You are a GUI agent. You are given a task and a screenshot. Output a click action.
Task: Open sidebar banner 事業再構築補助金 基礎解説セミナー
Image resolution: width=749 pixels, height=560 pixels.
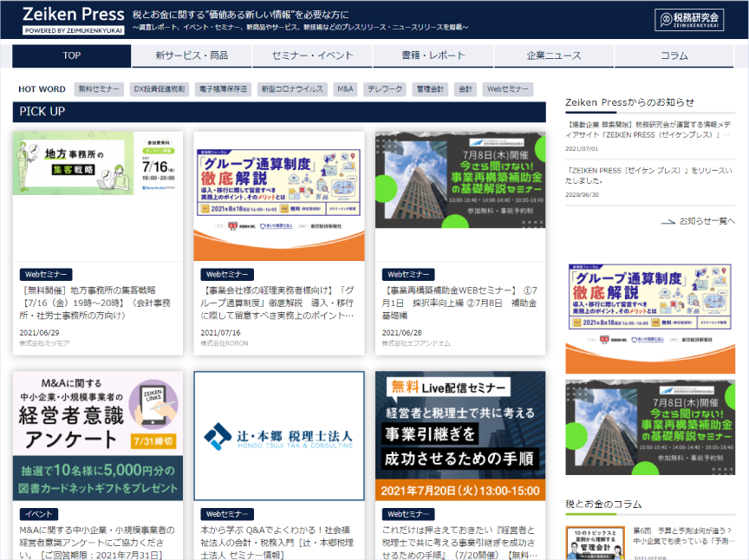[x=650, y=427]
